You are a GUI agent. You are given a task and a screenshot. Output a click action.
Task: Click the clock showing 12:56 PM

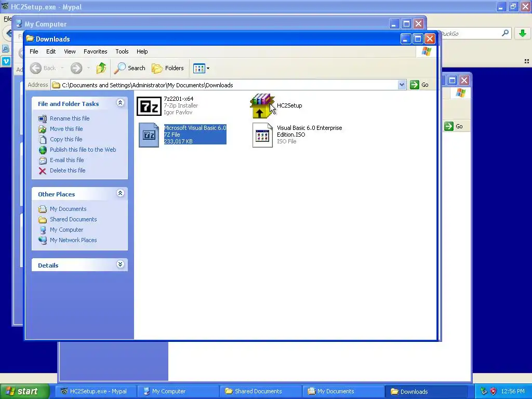(x=513, y=392)
